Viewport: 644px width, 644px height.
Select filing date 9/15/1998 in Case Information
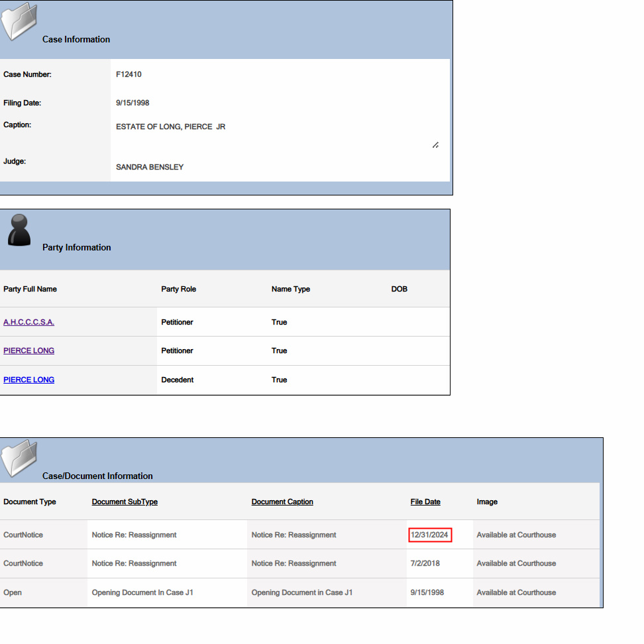[x=133, y=103]
